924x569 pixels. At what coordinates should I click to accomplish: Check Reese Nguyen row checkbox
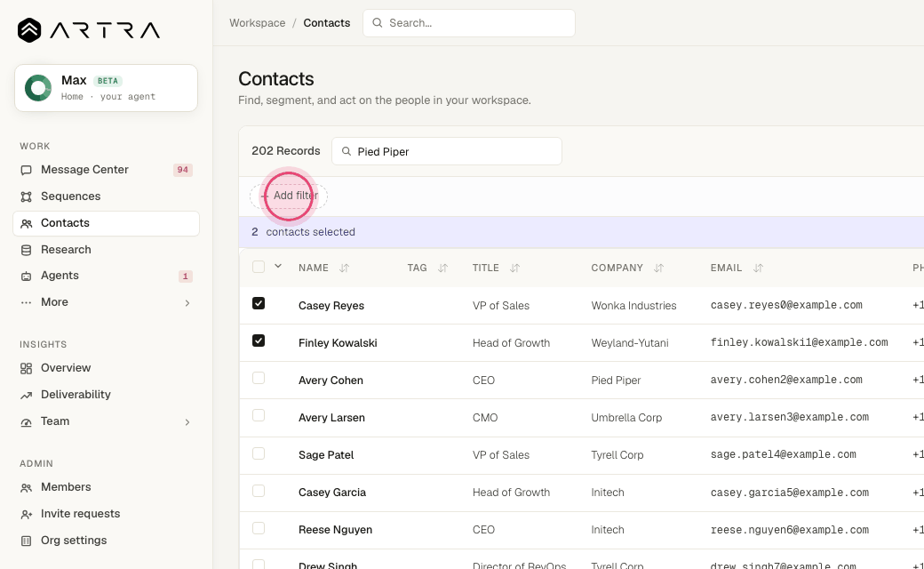point(259,528)
